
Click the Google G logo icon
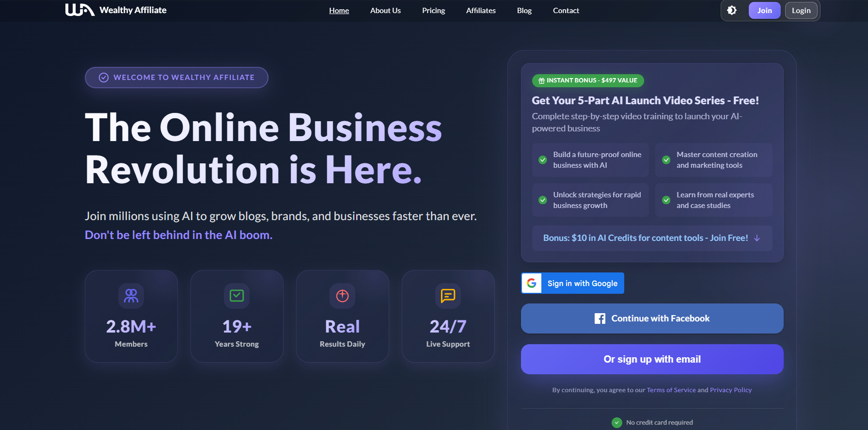pyautogui.click(x=532, y=283)
